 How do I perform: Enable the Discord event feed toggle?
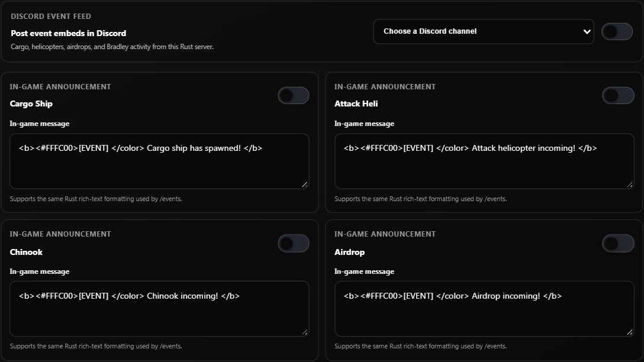pyautogui.click(x=617, y=31)
